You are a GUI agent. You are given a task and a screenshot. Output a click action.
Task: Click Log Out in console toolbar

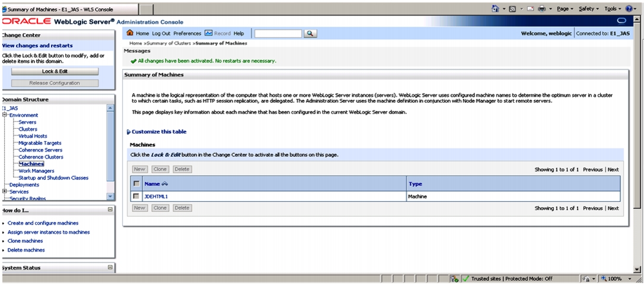pos(161,34)
